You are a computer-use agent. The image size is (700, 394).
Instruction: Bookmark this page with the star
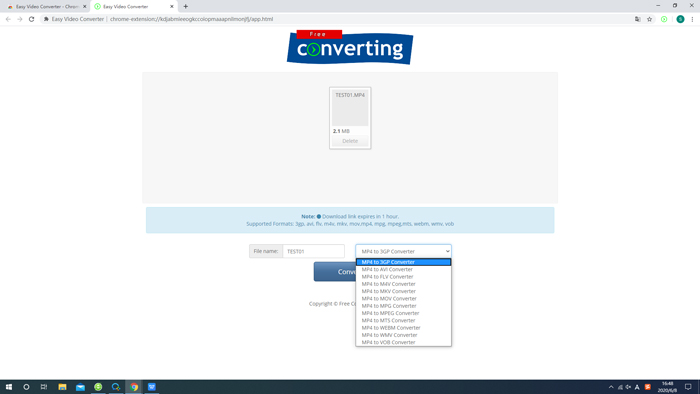650,19
